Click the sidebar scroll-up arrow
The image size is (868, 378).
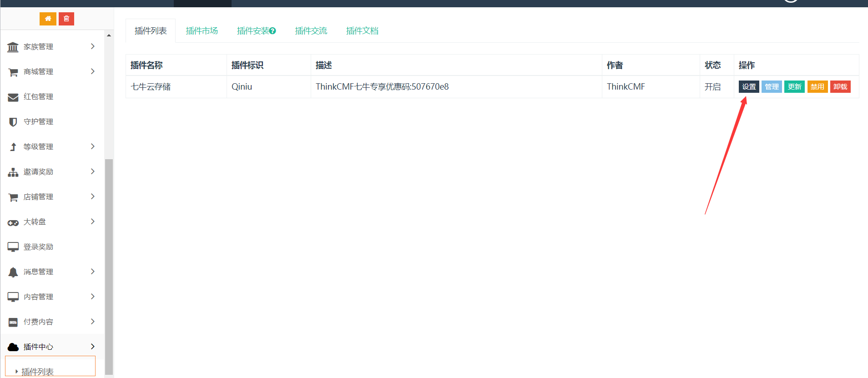[x=109, y=35]
